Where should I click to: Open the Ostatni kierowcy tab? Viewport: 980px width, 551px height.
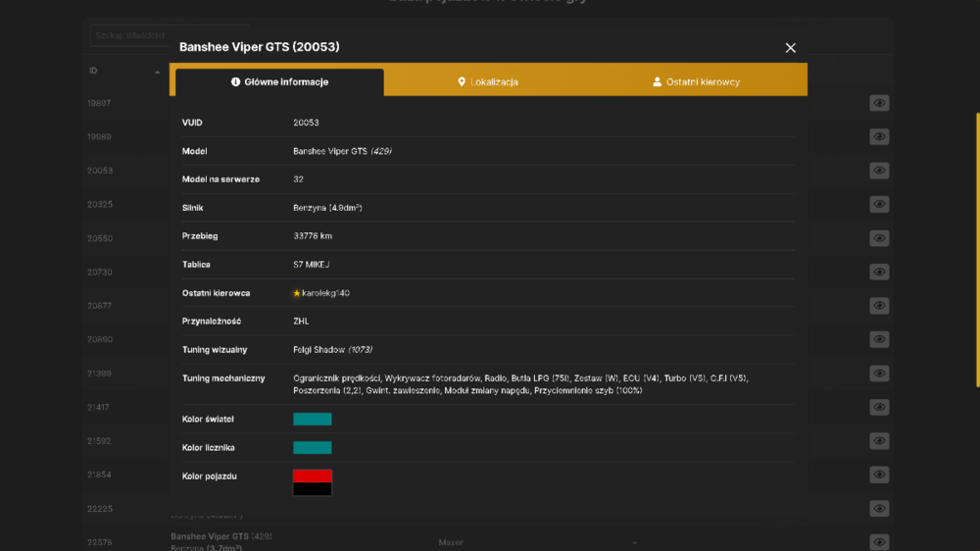[x=696, y=82]
